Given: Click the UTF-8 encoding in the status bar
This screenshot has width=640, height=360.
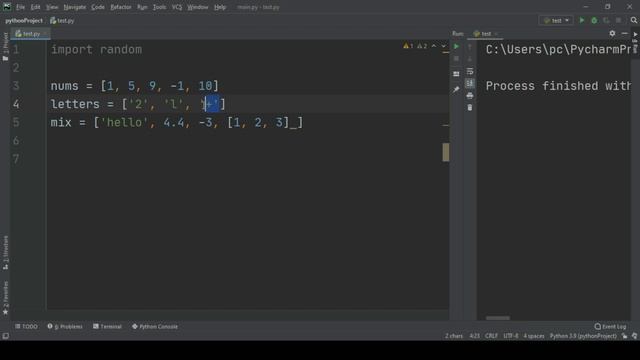Looking at the screenshot, I should coord(511,336).
